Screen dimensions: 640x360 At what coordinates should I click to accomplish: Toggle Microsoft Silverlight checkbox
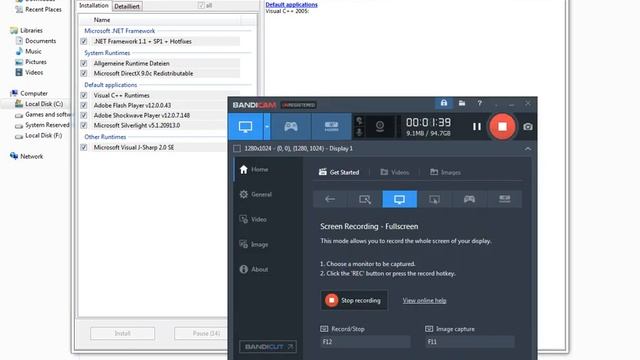[84, 125]
